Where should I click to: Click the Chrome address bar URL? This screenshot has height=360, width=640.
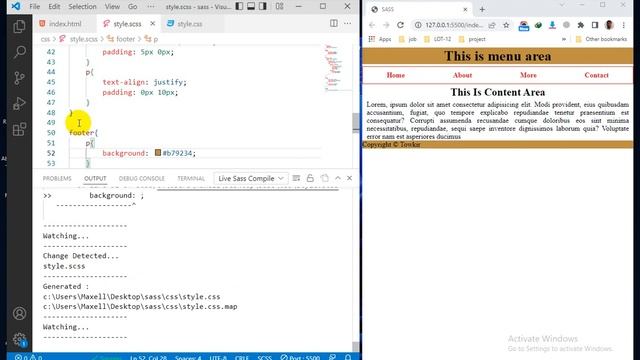(x=454, y=25)
